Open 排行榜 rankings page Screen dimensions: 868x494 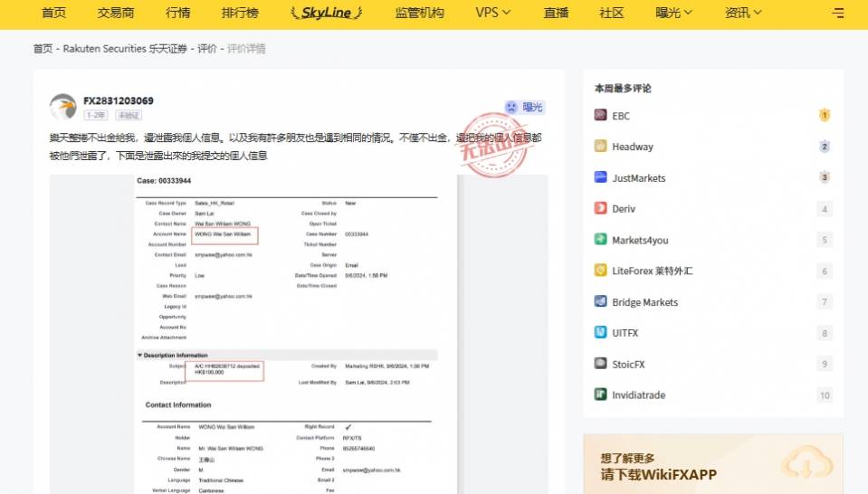click(240, 13)
